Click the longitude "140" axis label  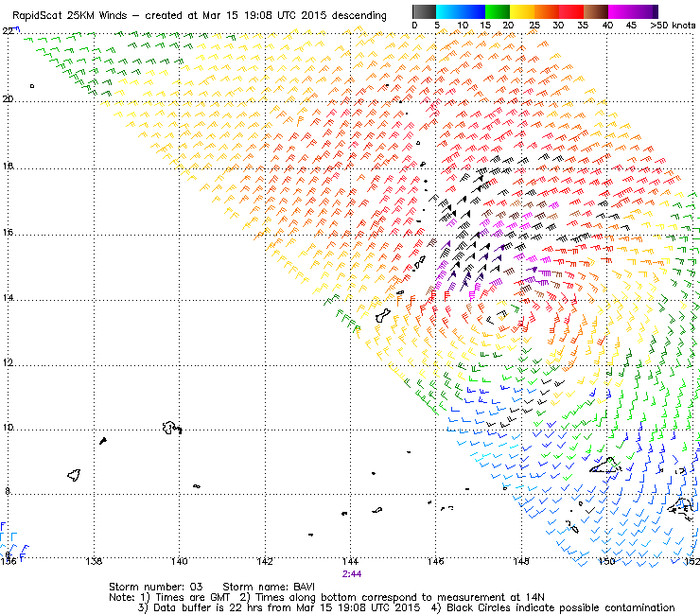point(179,561)
